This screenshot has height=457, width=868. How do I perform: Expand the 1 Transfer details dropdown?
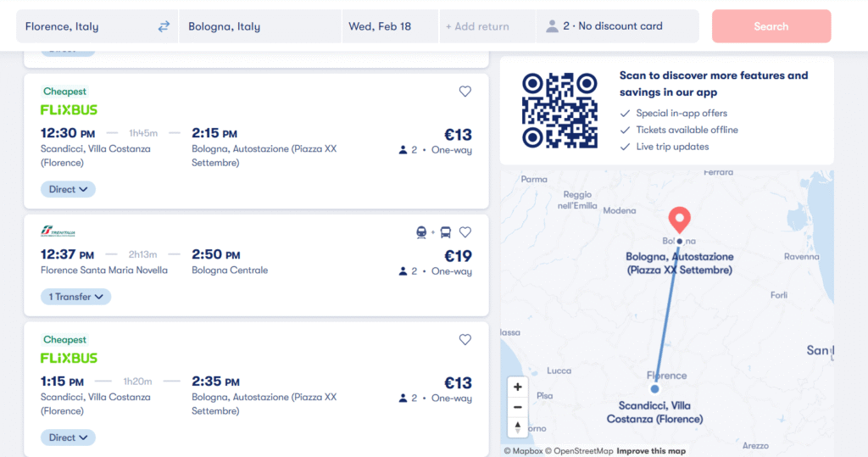coord(75,297)
